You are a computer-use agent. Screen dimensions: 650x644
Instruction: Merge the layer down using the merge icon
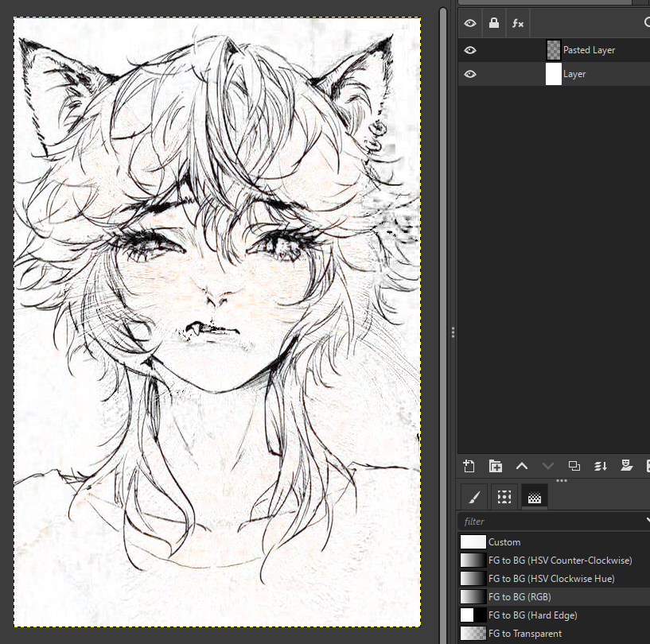pos(600,466)
